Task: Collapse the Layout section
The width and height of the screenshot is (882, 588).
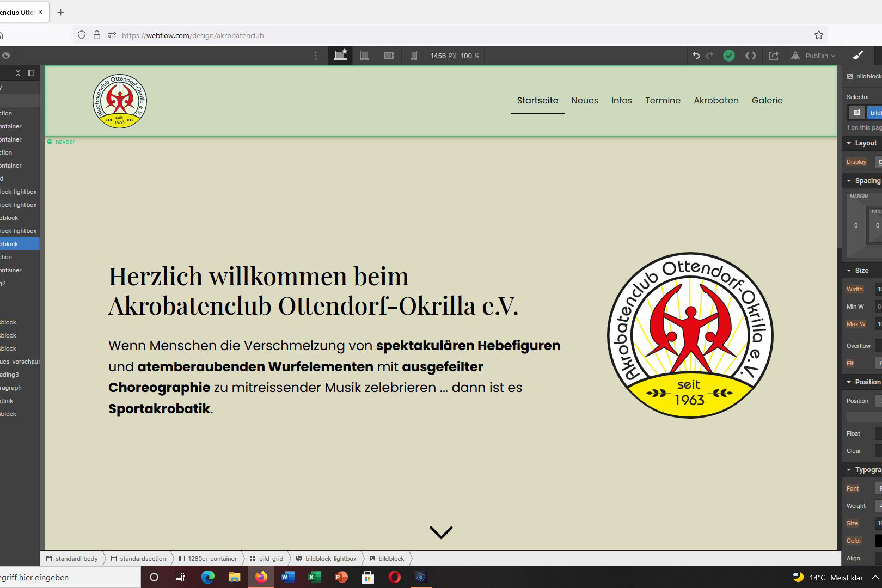Action: (862, 143)
